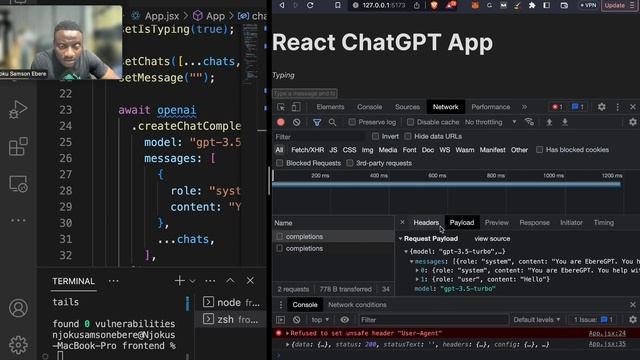Open the request Response tab
This screenshot has height=360, width=640.
click(534, 222)
